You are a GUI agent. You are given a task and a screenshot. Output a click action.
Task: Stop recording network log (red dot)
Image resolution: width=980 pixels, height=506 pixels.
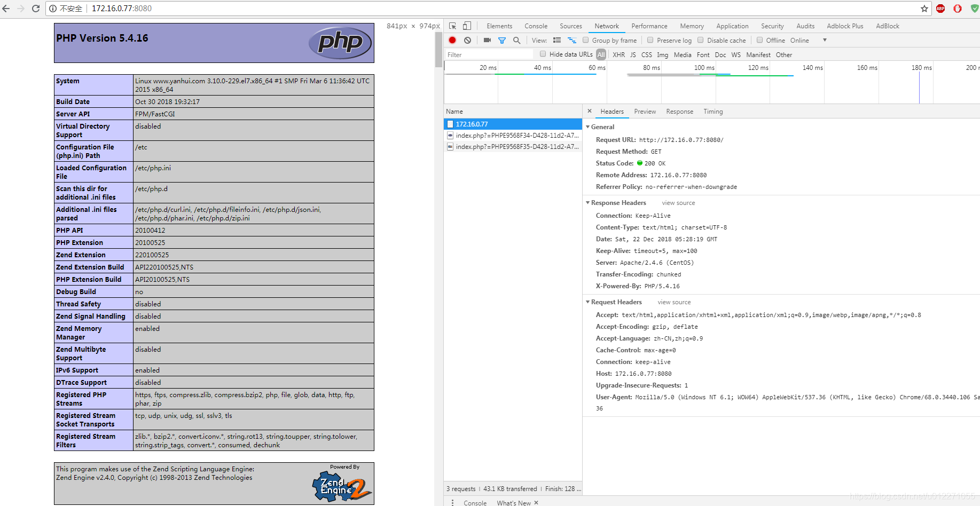coord(452,40)
